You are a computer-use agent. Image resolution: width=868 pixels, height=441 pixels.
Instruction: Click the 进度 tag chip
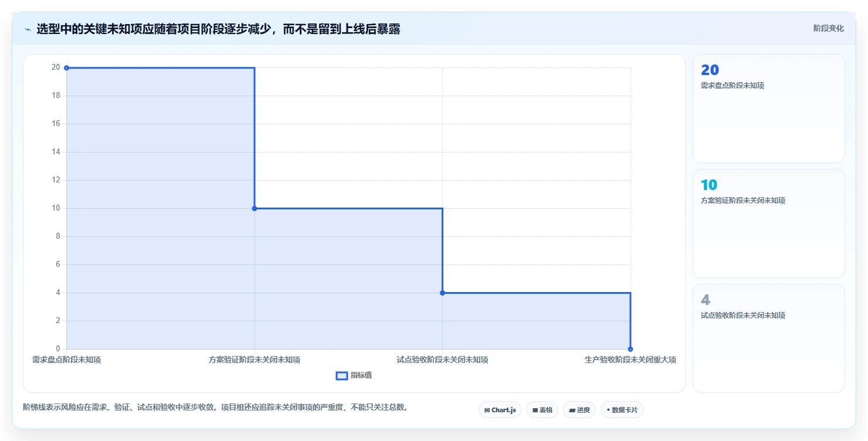[579, 410]
